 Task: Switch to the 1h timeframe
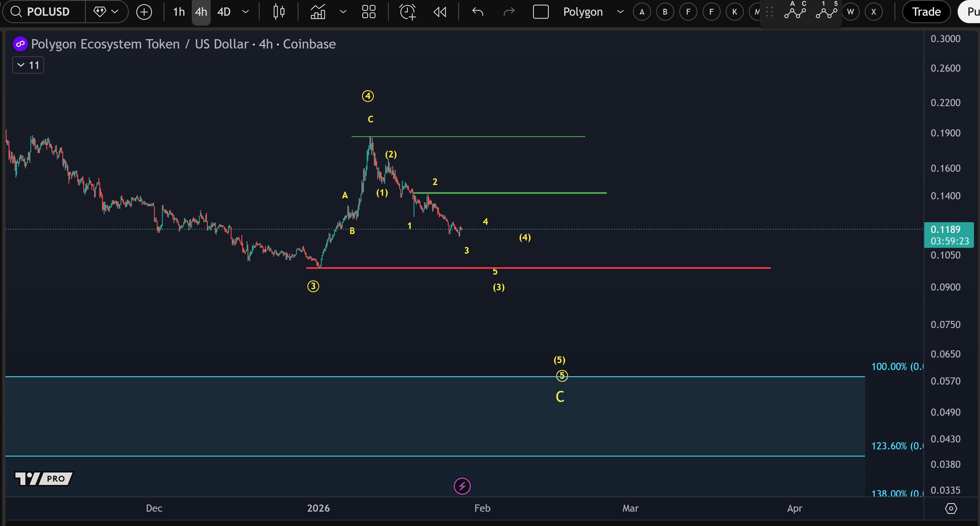click(x=178, y=12)
